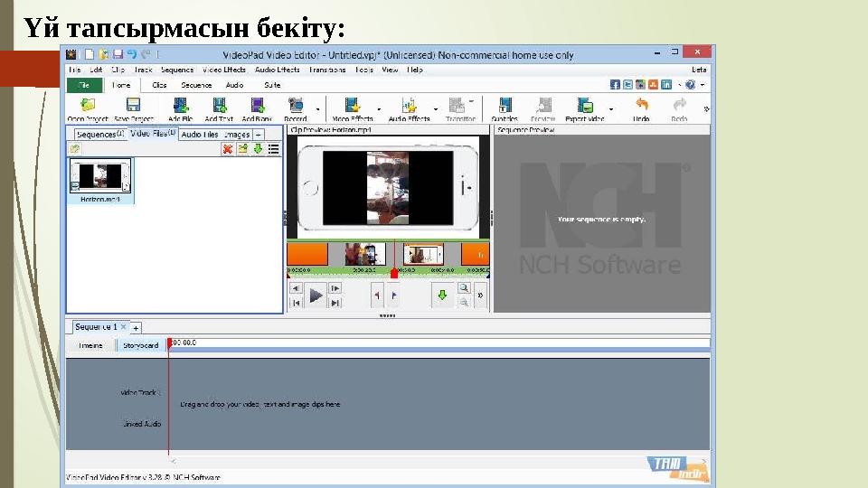Click the red X delete icon in the bin toolbar
The width and height of the screenshot is (868, 488).
(227, 149)
